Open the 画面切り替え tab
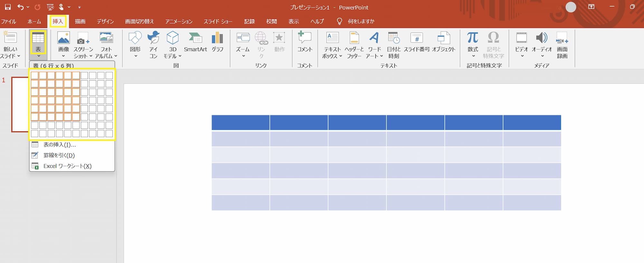The image size is (644, 263). pyautogui.click(x=139, y=21)
